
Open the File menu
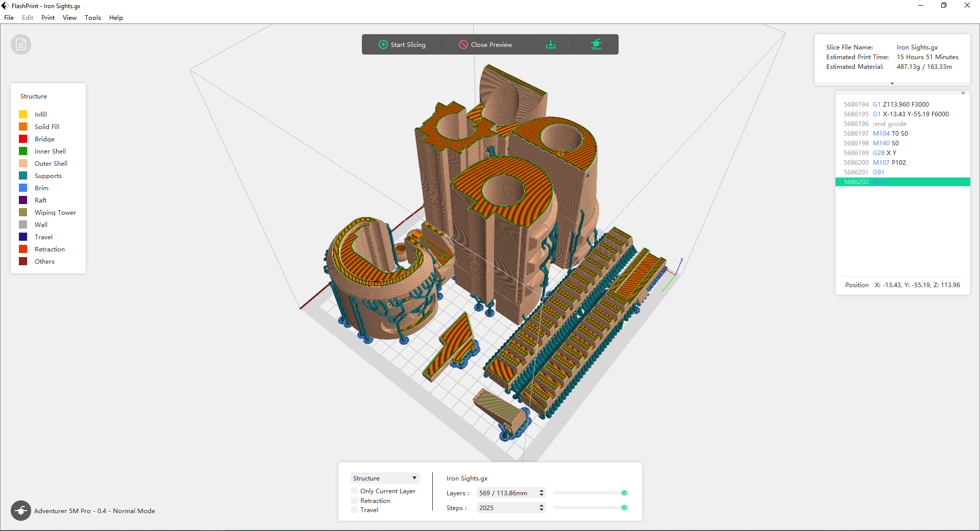click(x=9, y=18)
